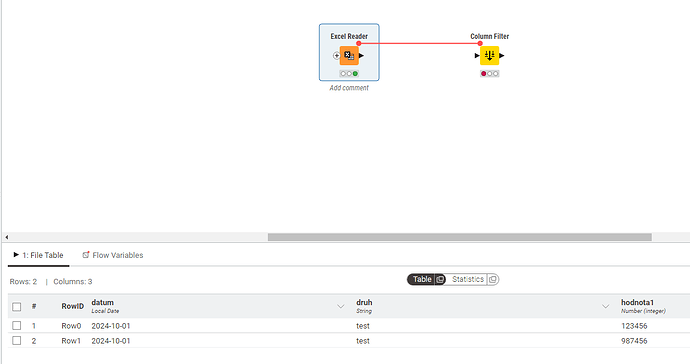The width and height of the screenshot is (690, 364).
Task: Select the Column Filter node icon
Action: [x=489, y=55]
